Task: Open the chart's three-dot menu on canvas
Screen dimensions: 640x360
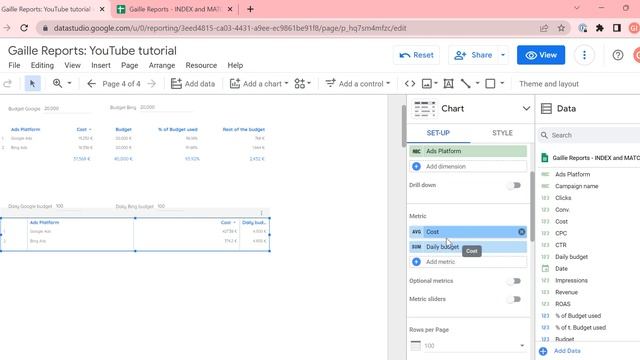Action: pos(261,213)
